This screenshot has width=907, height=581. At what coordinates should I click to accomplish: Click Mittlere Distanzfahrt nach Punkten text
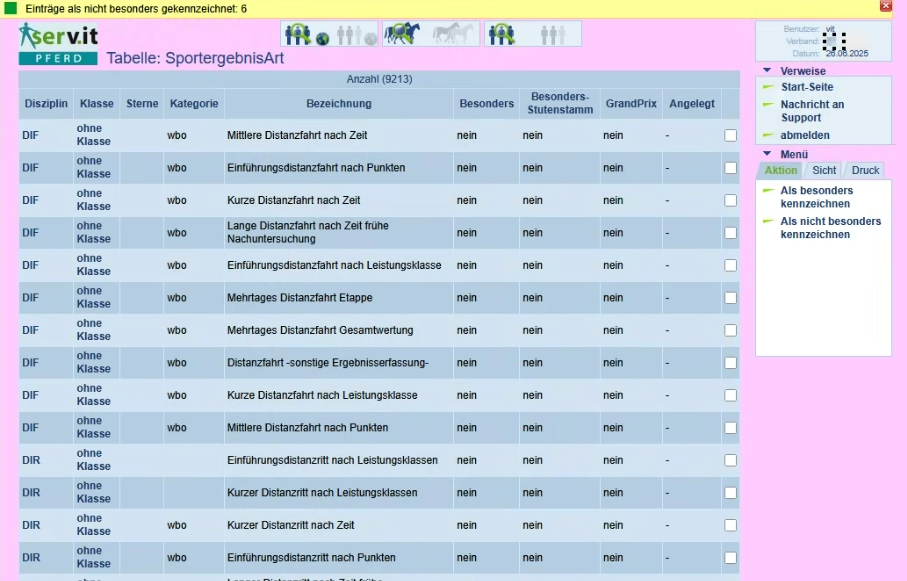[x=307, y=427]
